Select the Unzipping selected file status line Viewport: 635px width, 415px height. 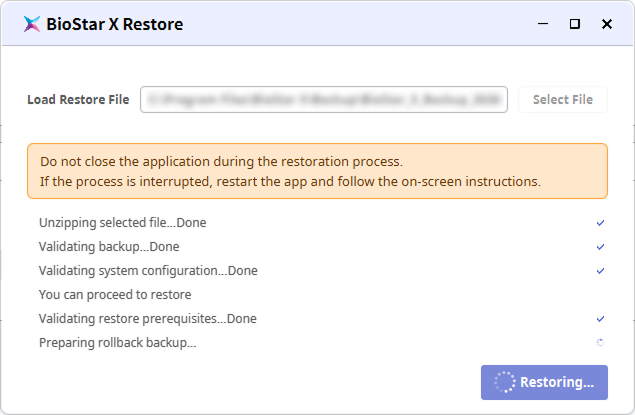pyautogui.click(x=122, y=223)
